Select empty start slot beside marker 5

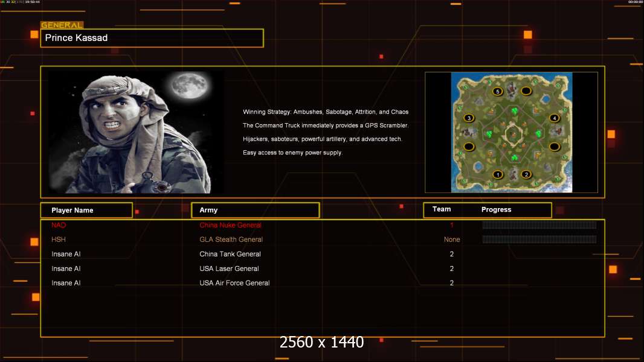[x=526, y=91]
